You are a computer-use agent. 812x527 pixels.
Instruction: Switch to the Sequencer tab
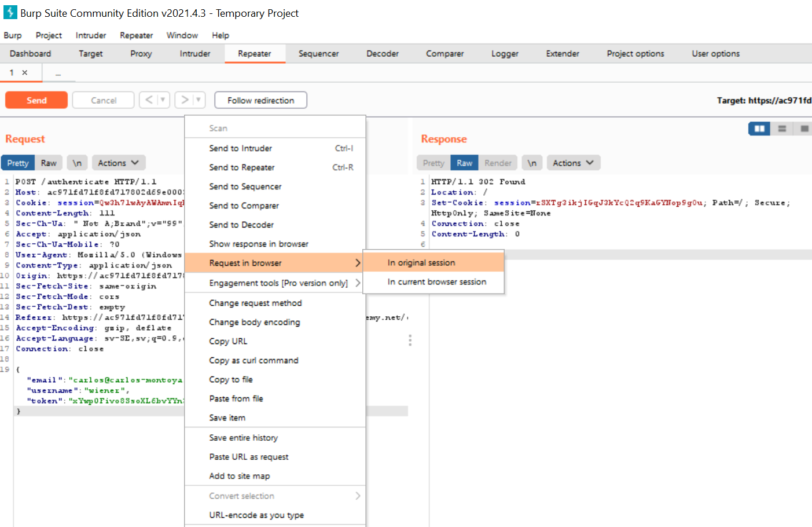pos(319,53)
